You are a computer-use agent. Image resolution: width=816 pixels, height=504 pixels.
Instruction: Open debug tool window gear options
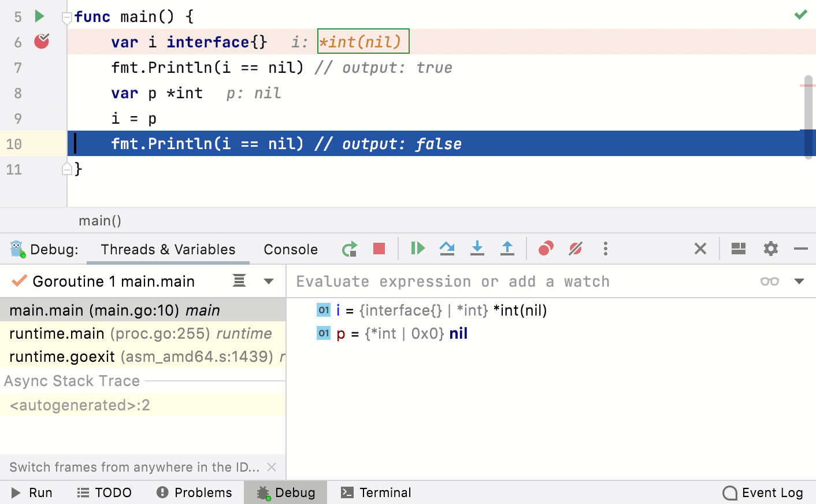771,249
